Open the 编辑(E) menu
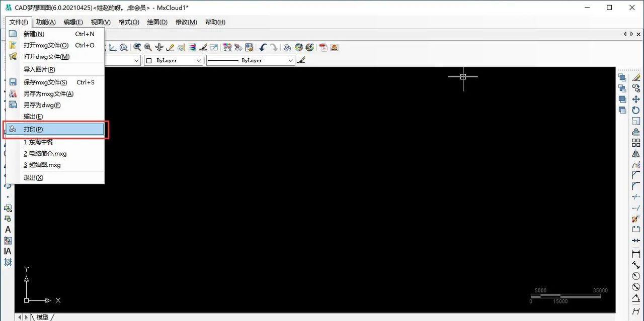The width and height of the screenshot is (644, 321). click(73, 22)
